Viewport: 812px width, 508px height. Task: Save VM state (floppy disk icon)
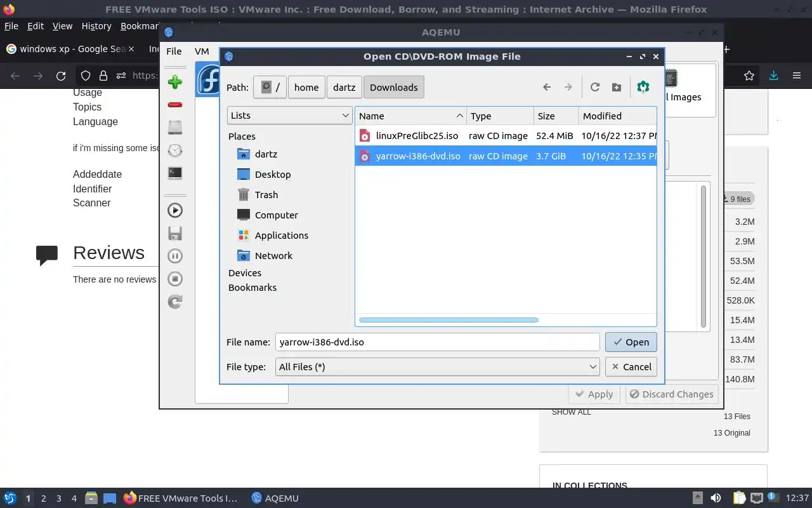[175, 233]
